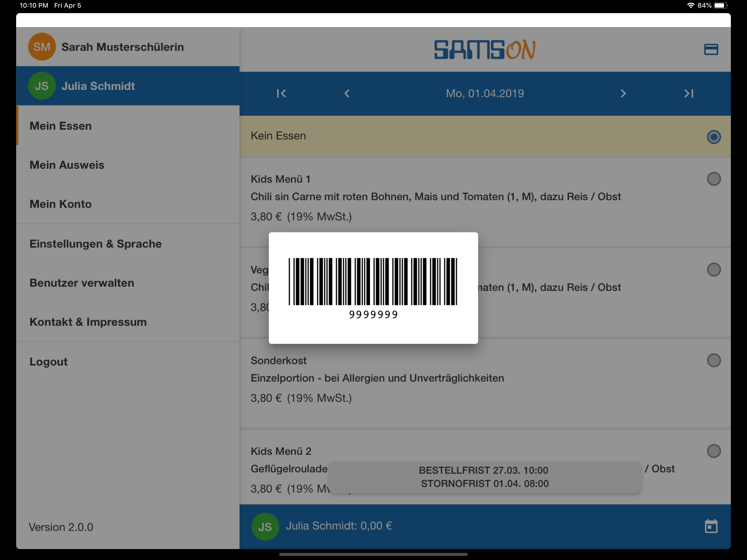Select the Kein Essen radio button
Screen dimensions: 747x560
[714, 137]
